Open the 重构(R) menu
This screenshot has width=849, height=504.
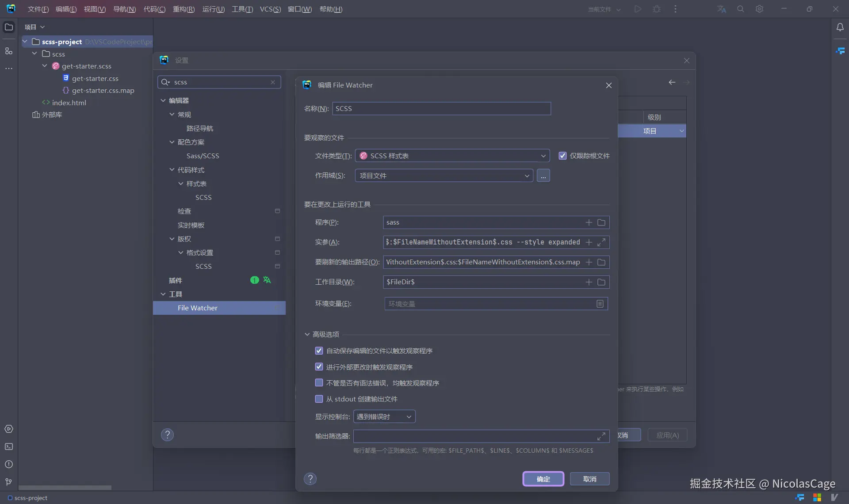click(x=184, y=9)
